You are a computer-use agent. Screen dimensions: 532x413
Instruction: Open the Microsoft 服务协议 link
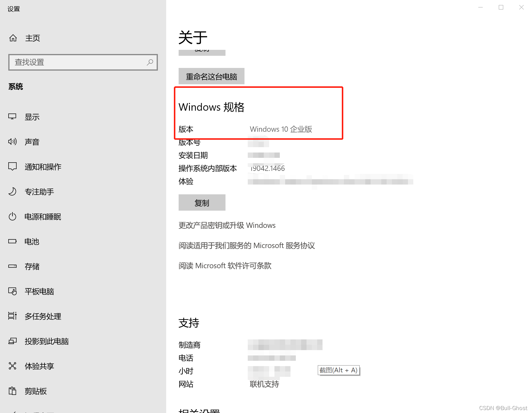(x=247, y=246)
